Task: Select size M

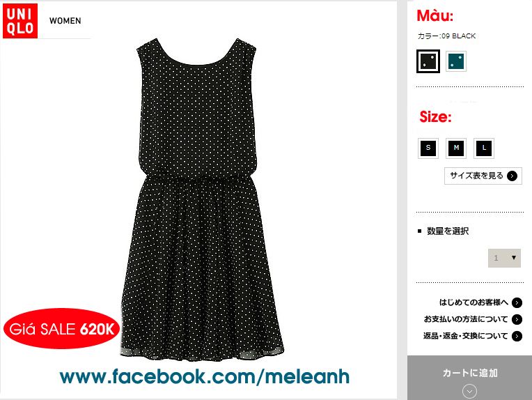Action: coord(456,148)
